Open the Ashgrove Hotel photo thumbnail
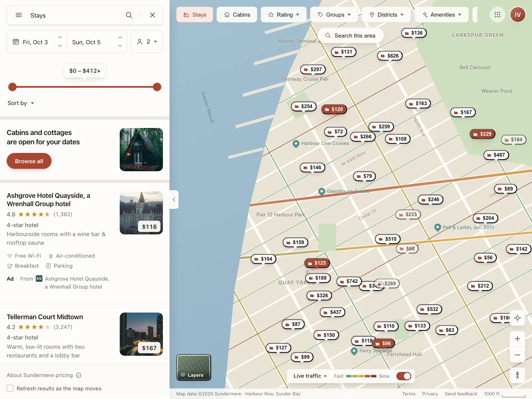 pyautogui.click(x=141, y=213)
